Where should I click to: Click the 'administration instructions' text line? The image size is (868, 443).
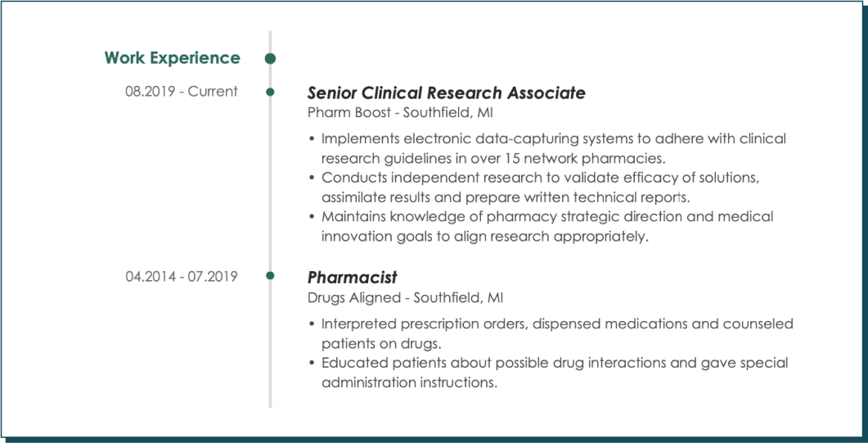coord(409,382)
